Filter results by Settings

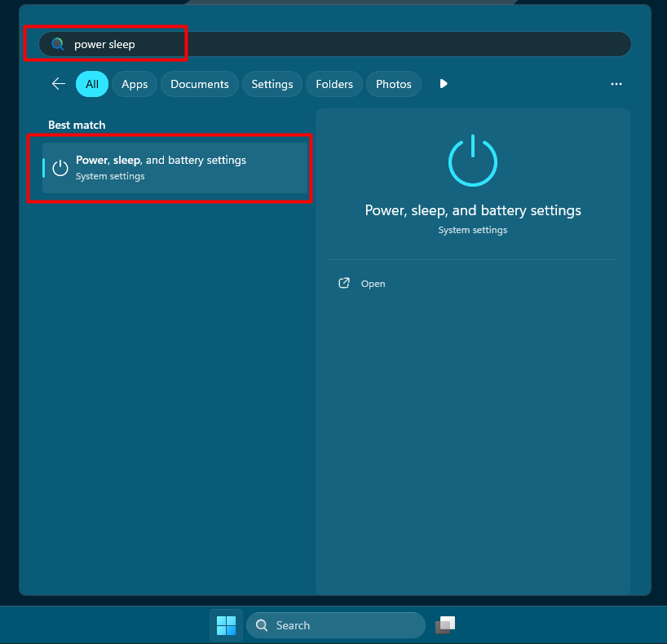(272, 84)
